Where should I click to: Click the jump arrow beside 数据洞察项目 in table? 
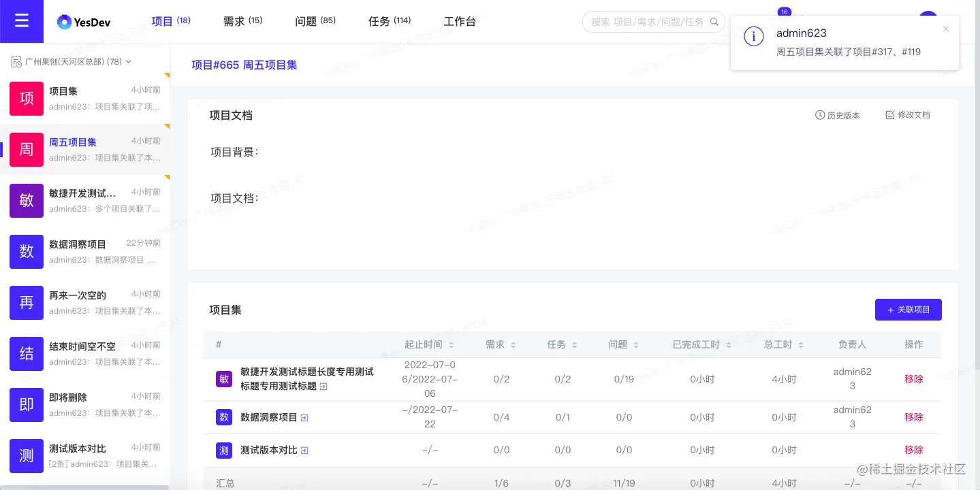click(304, 418)
